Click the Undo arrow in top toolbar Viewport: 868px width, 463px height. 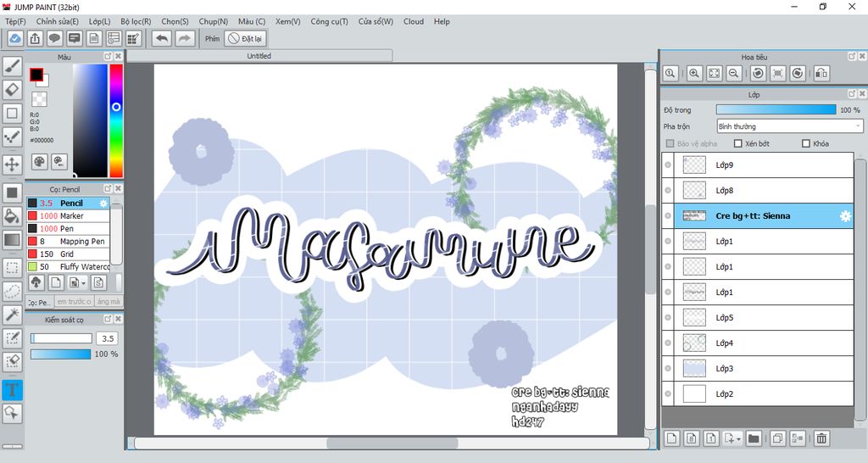(x=162, y=38)
